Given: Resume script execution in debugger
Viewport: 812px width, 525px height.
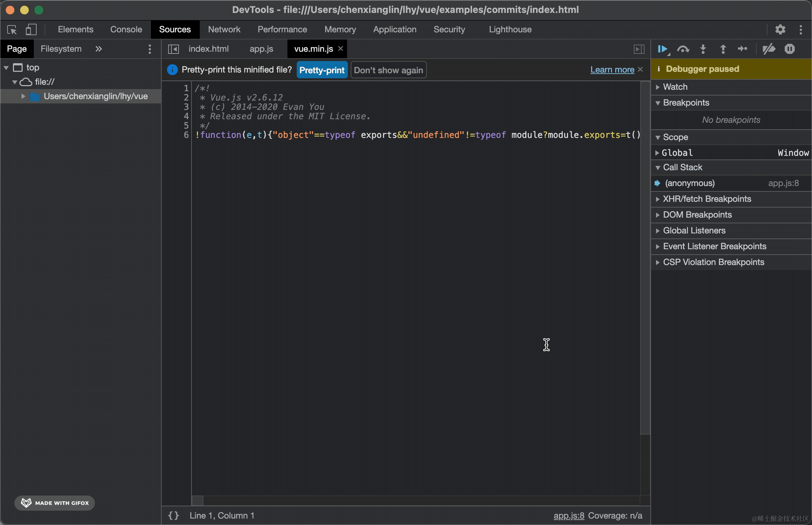Looking at the screenshot, I should pyautogui.click(x=662, y=49).
